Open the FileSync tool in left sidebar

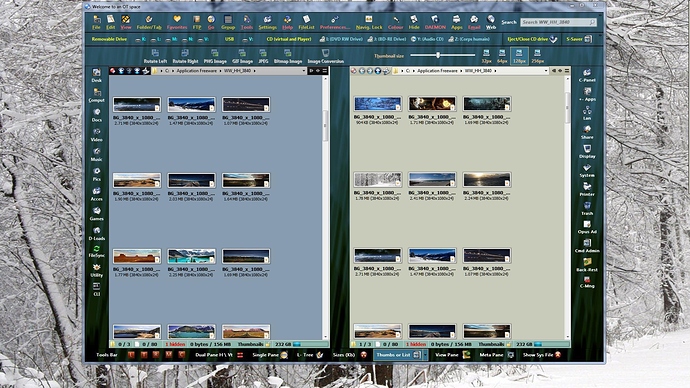click(96, 252)
